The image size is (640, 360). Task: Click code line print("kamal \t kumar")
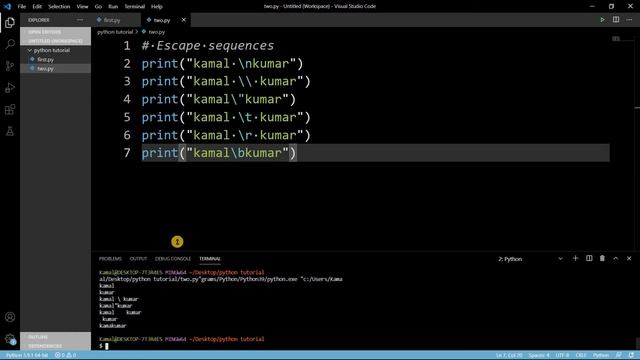click(226, 117)
